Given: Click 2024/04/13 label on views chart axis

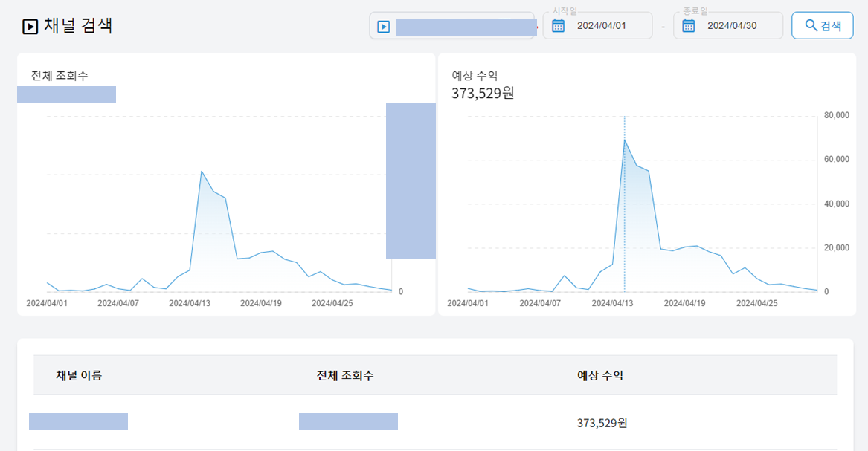Looking at the screenshot, I should [x=190, y=303].
